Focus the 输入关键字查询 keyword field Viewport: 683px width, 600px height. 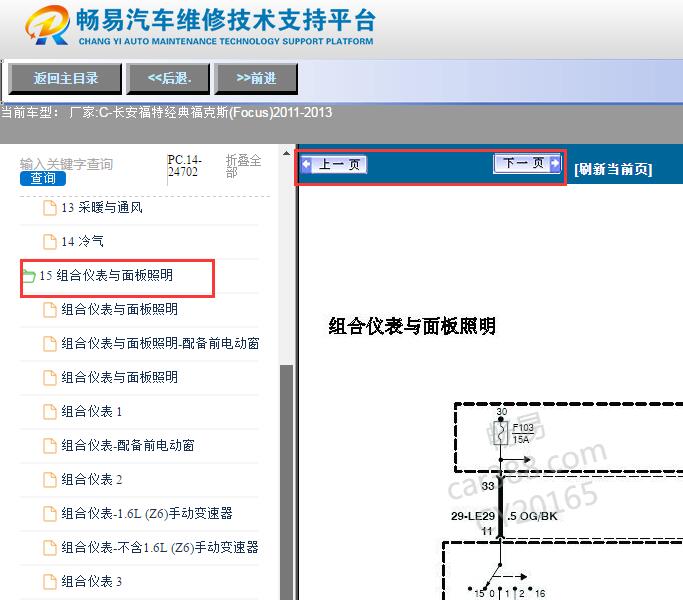66,164
